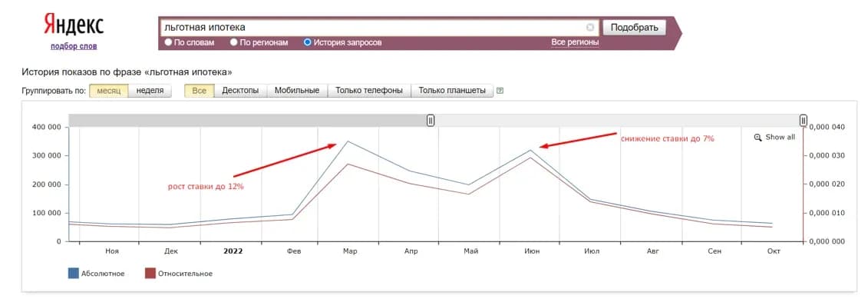Switch to the Только планшеты tab

pyautogui.click(x=452, y=91)
